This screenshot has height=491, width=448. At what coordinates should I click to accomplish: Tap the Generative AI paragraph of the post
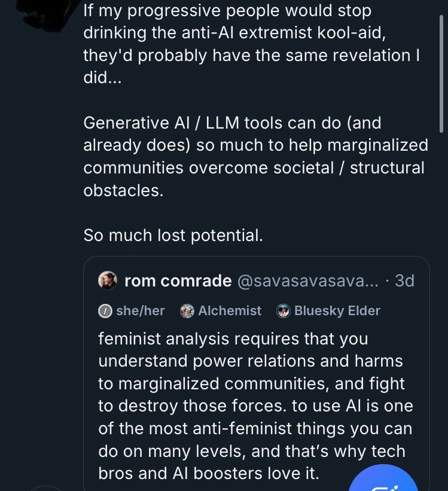click(256, 156)
